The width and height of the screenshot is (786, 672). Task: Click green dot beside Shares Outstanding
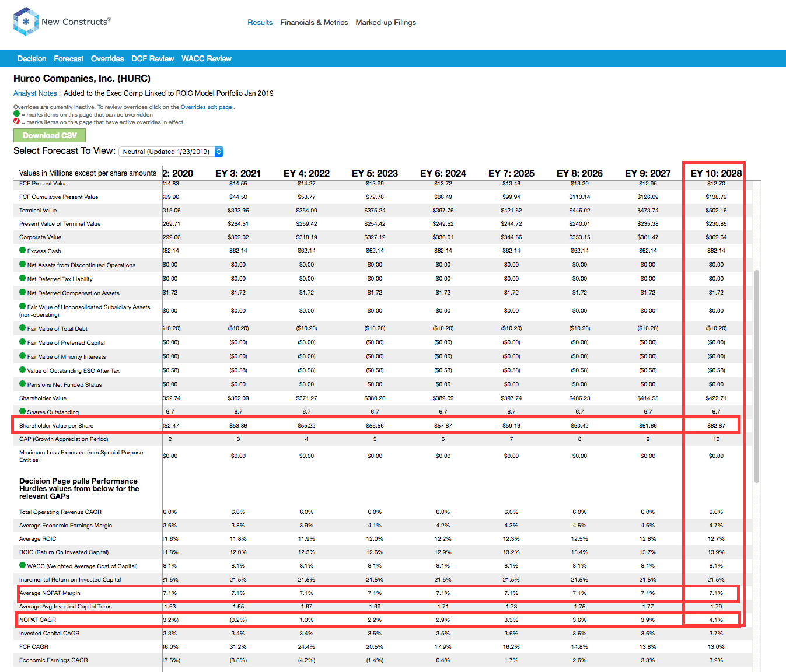click(23, 411)
